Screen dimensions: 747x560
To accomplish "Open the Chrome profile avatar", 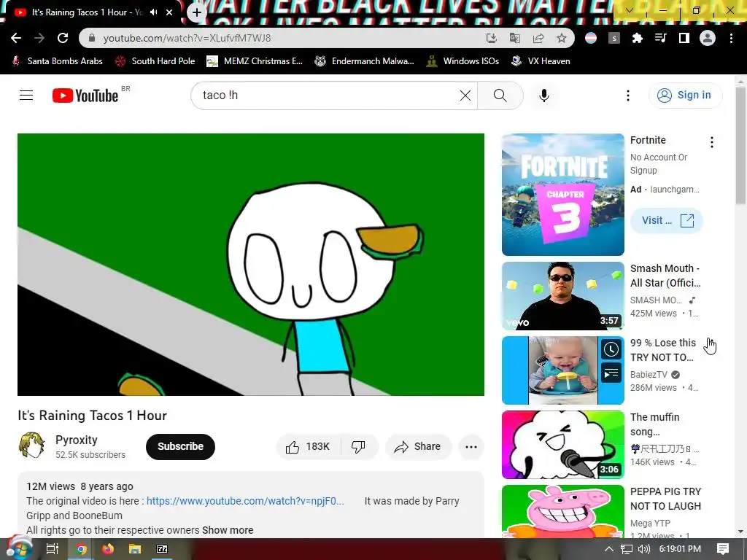I will point(708,38).
